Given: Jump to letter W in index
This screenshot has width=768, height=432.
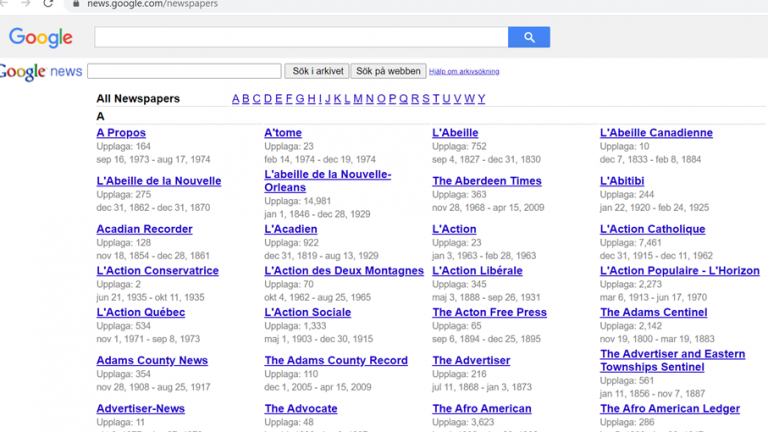Looking at the screenshot, I should point(469,98).
